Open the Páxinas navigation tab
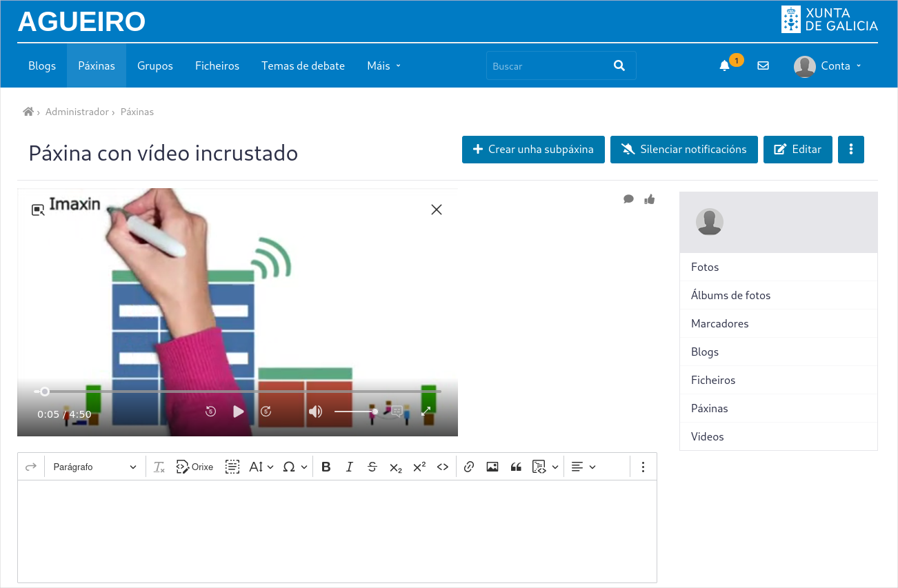Screen dimensions: 898x588 click(97, 65)
